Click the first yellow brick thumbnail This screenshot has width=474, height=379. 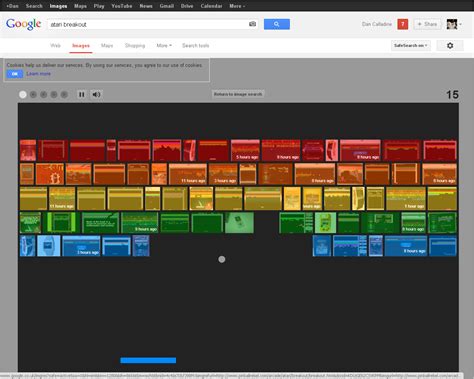(x=33, y=198)
